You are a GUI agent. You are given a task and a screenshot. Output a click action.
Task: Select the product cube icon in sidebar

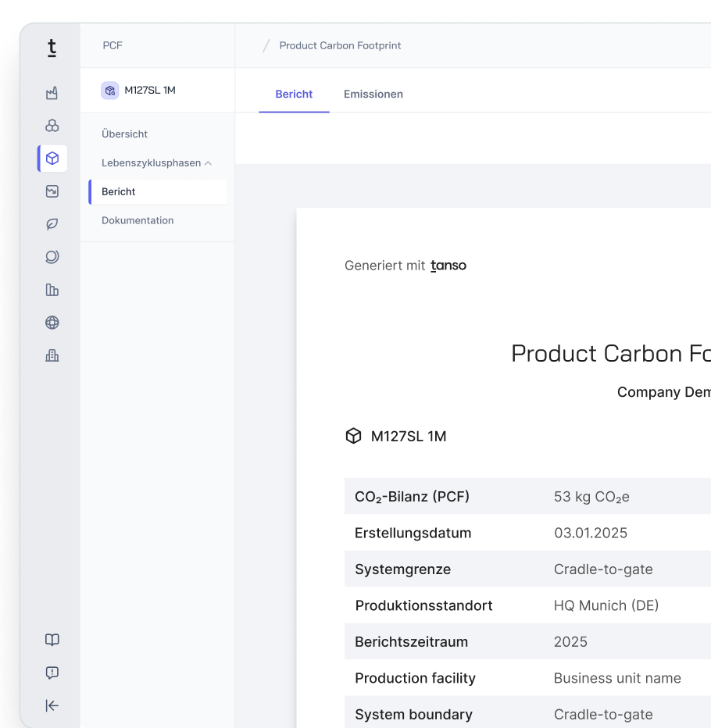click(52, 159)
